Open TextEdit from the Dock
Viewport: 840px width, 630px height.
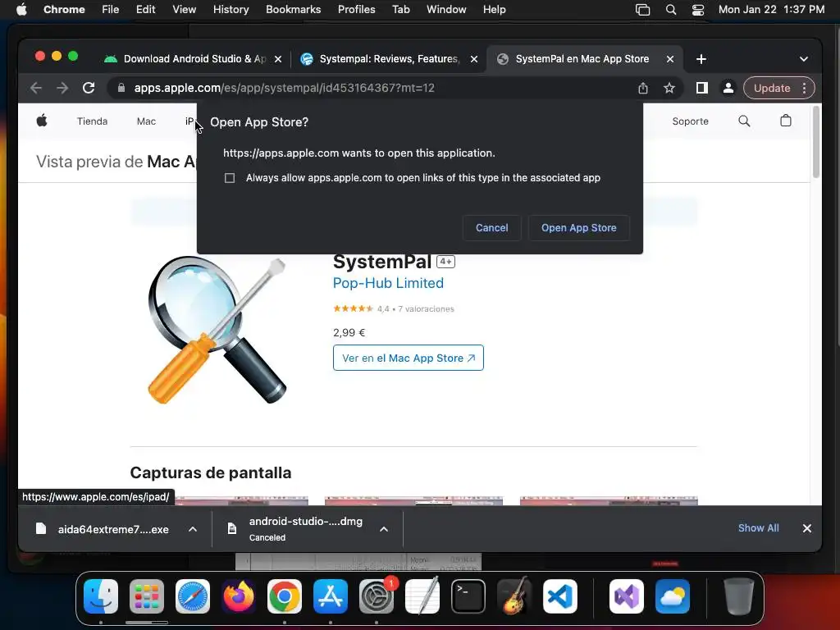pos(422,596)
